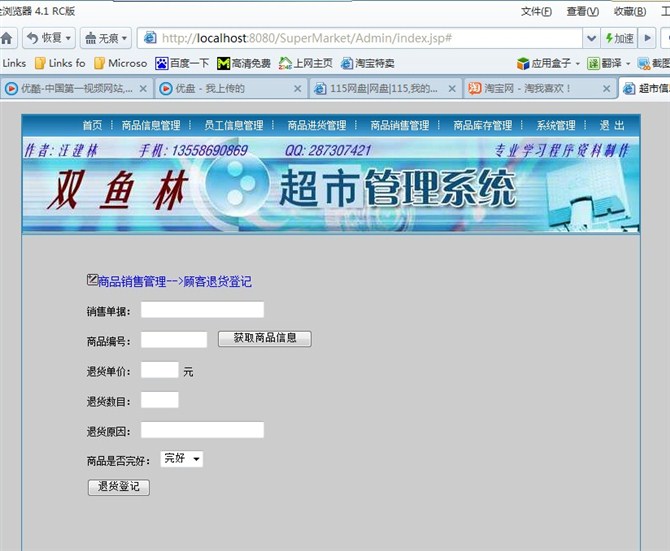This screenshot has height=551, width=670.
Task: Expand the 商品是否完好 dropdown
Action: pyautogui.click(x=181, y=459)
